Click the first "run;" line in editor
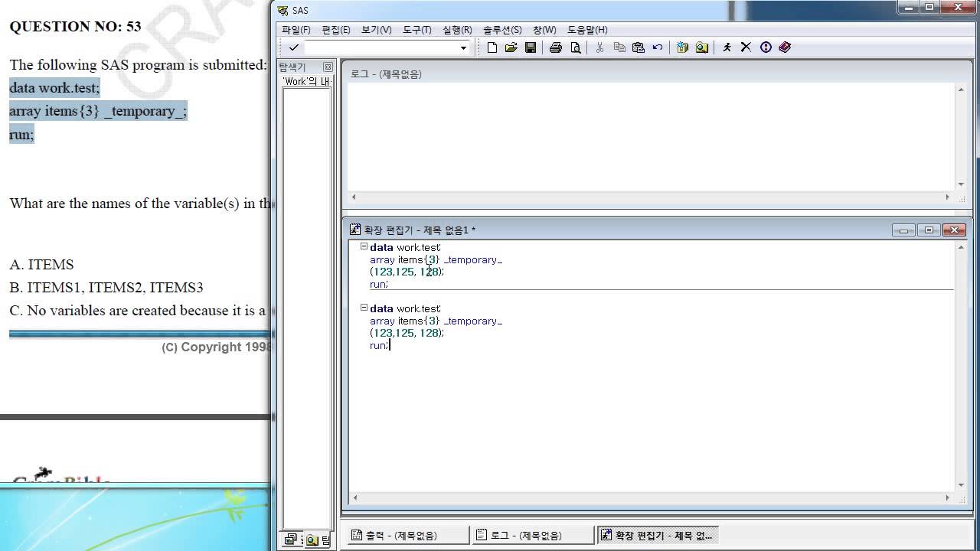 (x=379, y=284)
